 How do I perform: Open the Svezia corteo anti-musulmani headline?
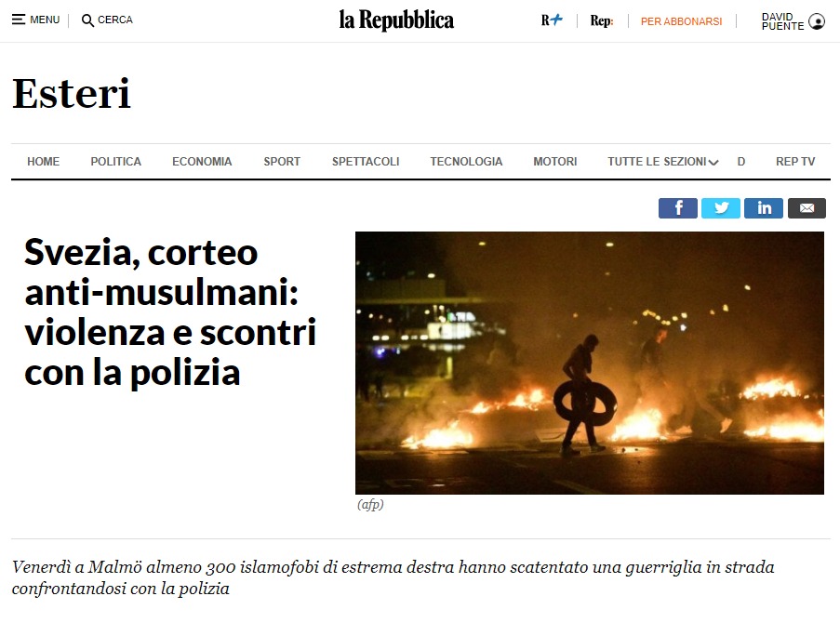coord(170,312)
